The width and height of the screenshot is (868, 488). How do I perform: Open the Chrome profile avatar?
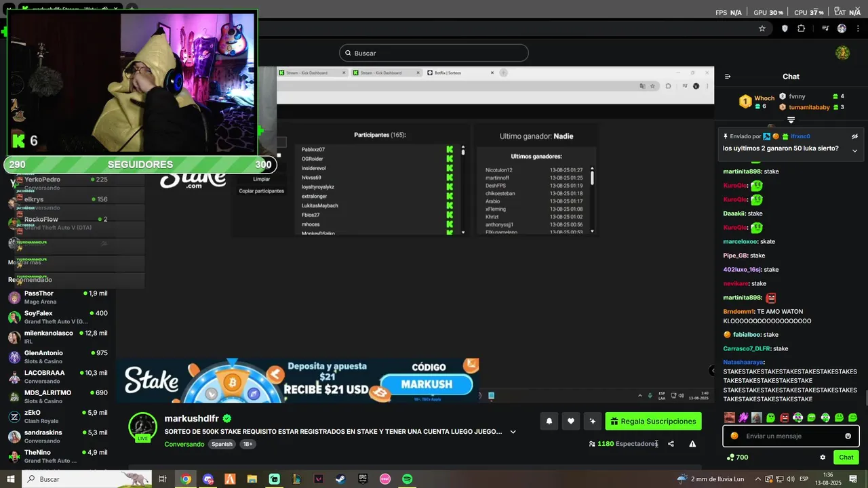[842, 28]
